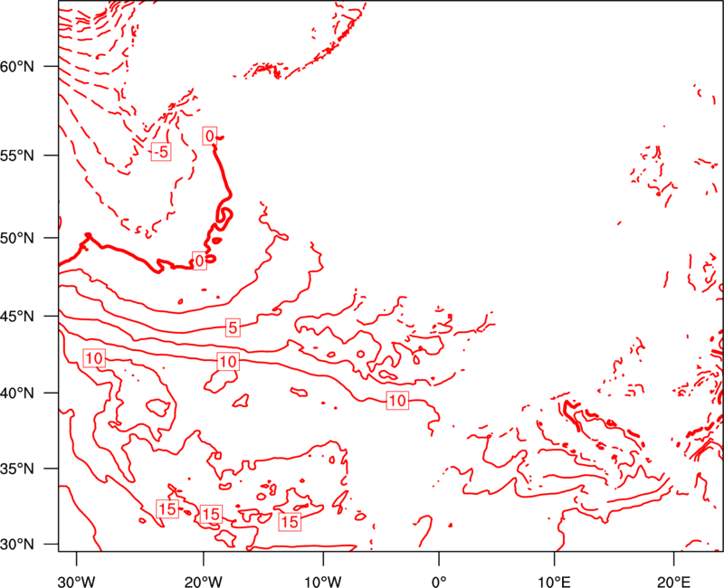The height and width of the screenshot is (588, 724).
Task: Click the rightmost 10 contour label
Action: (x=397, y=400)
